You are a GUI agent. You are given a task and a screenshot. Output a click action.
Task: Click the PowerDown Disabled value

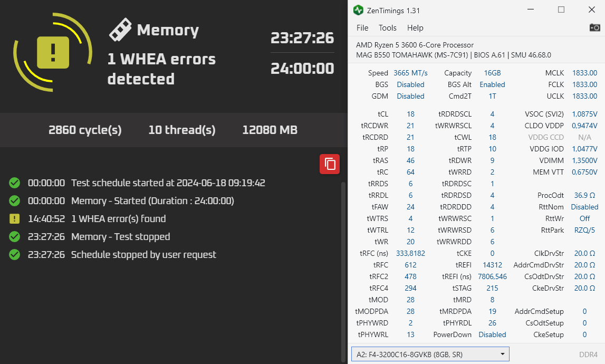click(492, 334)
